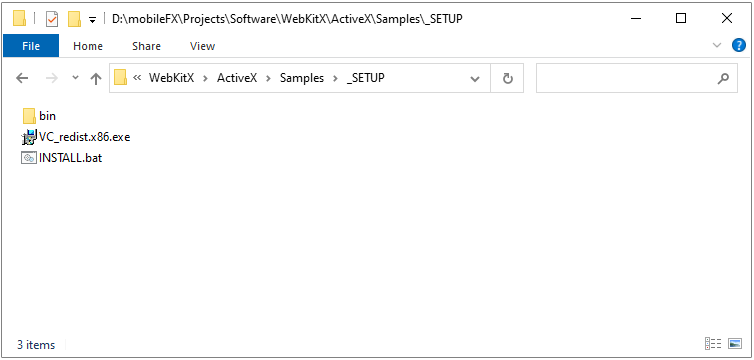Switch to the Share ribbon tab

tap(146, 46)
